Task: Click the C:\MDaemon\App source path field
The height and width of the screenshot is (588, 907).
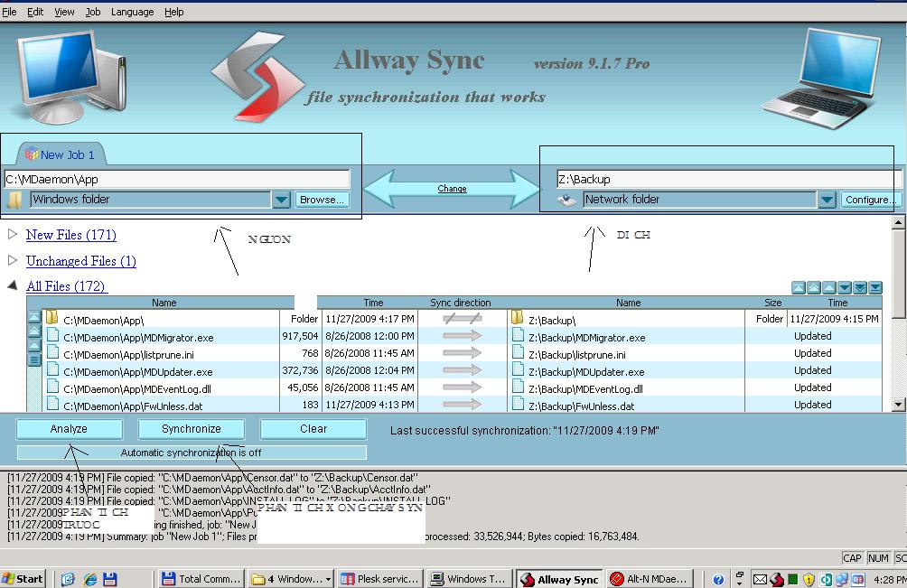Action: point(177,179)
